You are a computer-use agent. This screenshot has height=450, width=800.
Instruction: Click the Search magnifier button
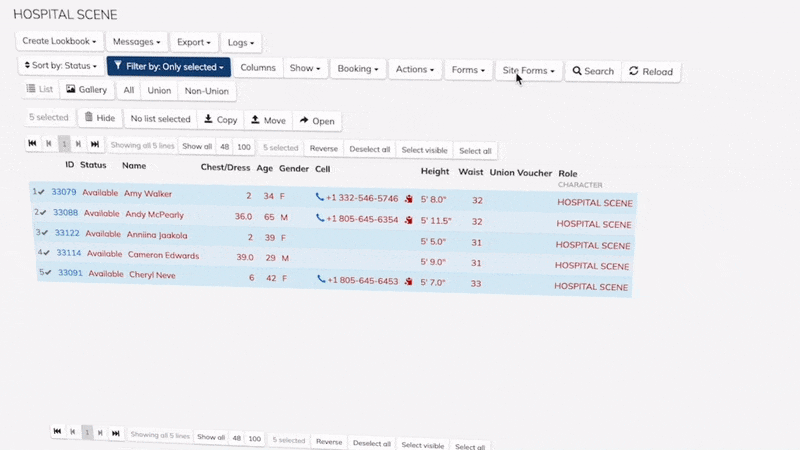[x=592, y=71]
